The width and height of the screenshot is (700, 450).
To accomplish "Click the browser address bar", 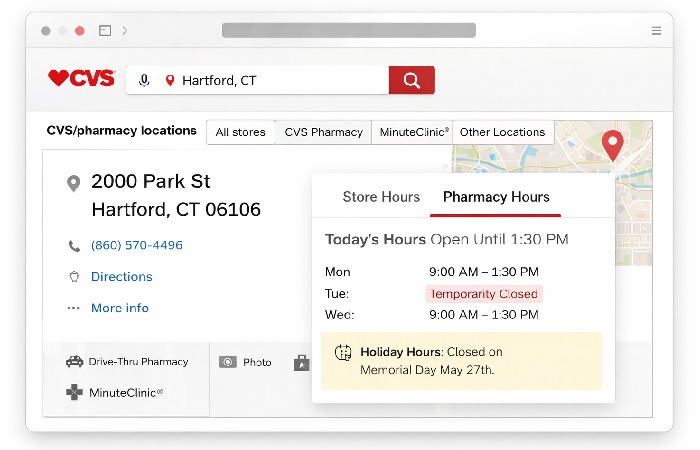I will pyautogui.click(x=349, y=30).
